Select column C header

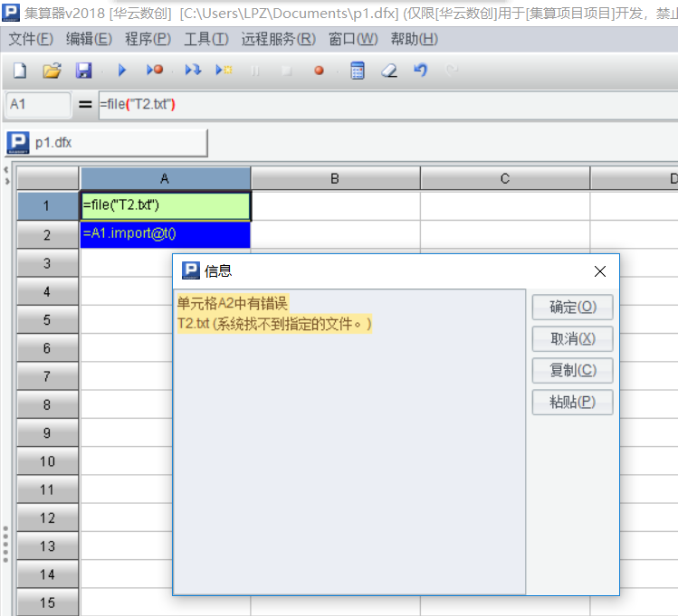[505, 178]
